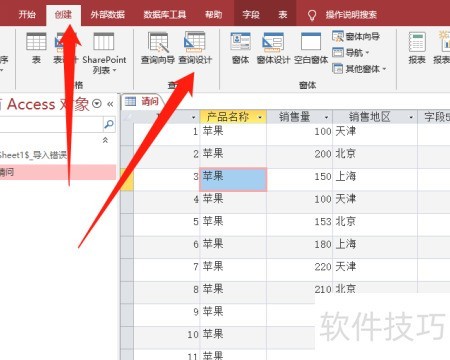Open the 查询向导 query wizard
450x360 pixels.
tap(158, 48)
